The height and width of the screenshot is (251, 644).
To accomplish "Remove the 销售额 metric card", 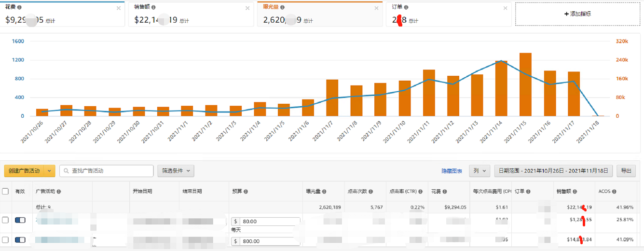I will click(x=247, y=8).
